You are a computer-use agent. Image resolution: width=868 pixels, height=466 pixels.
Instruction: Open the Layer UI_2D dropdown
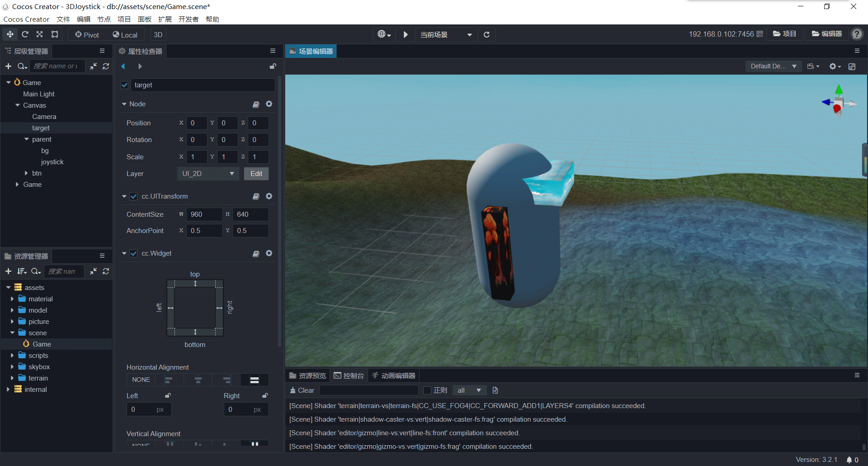click(x=208, y=174)
